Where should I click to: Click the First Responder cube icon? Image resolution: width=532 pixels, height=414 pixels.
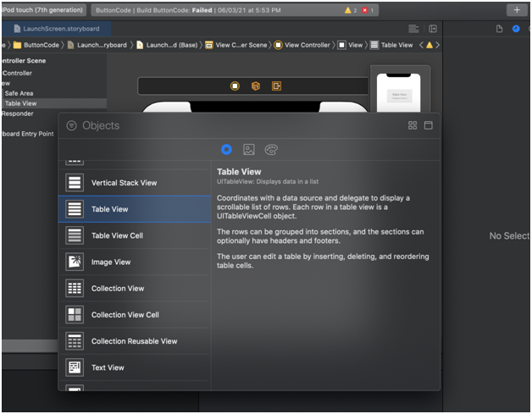[x=256, y=86]
